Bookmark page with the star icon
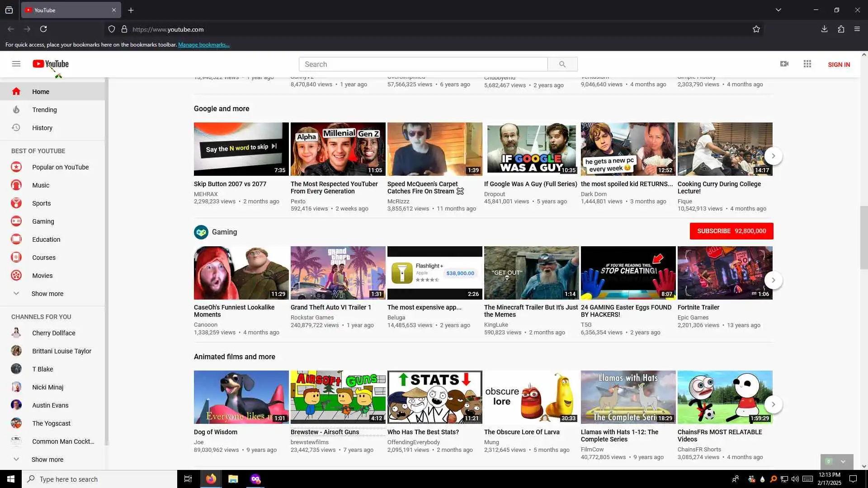868x488 pixels. coord(756,29)
